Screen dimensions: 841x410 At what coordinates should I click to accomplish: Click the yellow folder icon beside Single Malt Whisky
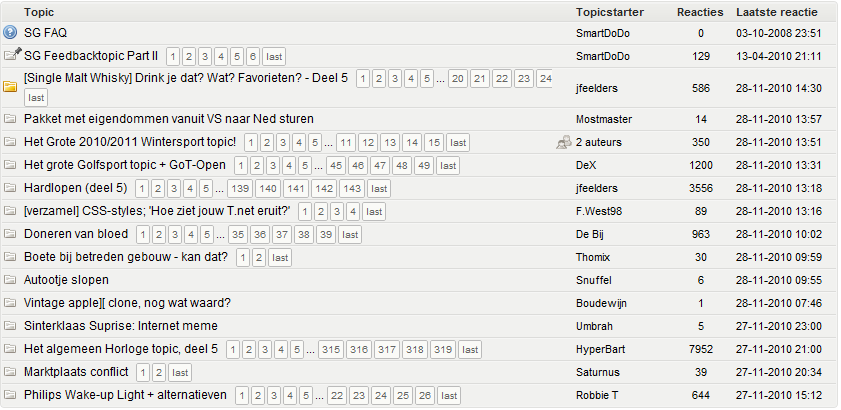pyautogui.click(x=11, y=87)
